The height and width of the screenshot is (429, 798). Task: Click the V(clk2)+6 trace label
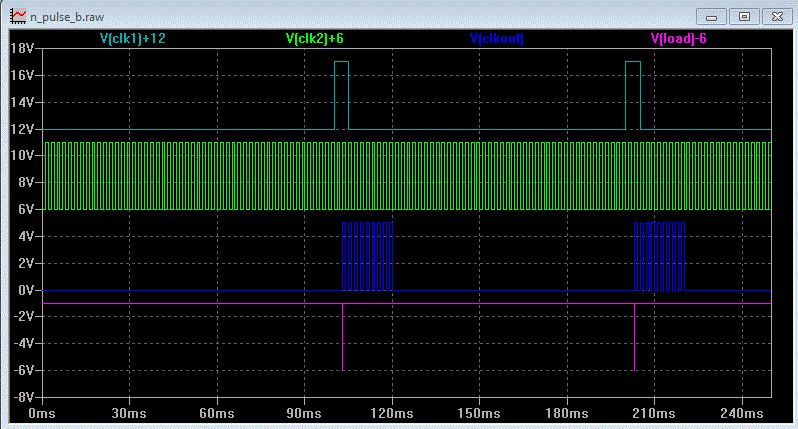(x=315, y=39)
